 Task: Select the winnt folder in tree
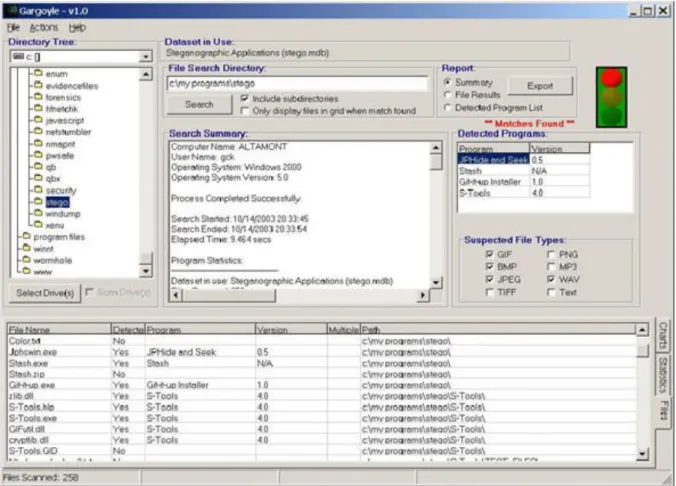(x=43, y=249)
